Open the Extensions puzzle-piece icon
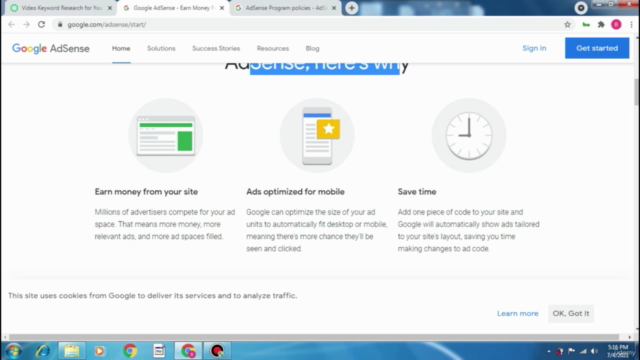 tap(601, 24)
